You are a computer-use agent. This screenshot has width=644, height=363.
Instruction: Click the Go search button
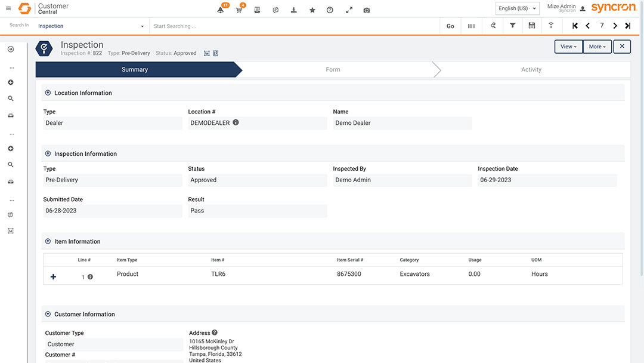click(450, 26)
